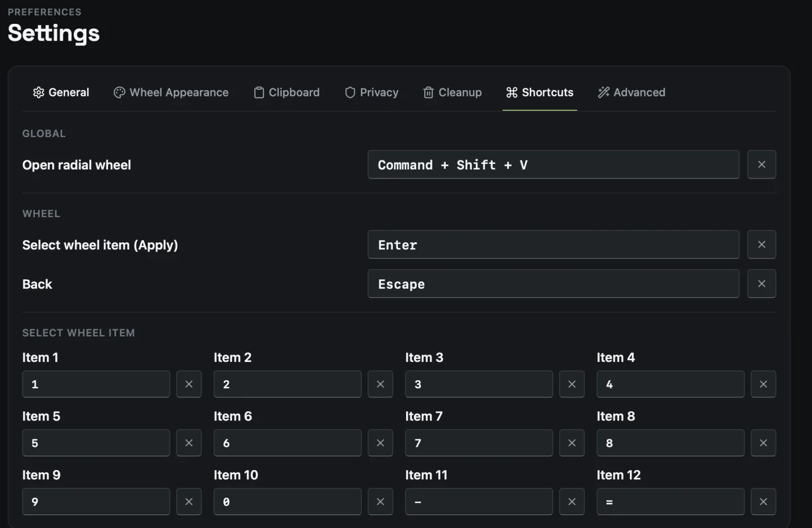Focus the Item 12 shortcut field
Image resolution: width=812 pixels, height=528 pixels.
tap(670, 502)
